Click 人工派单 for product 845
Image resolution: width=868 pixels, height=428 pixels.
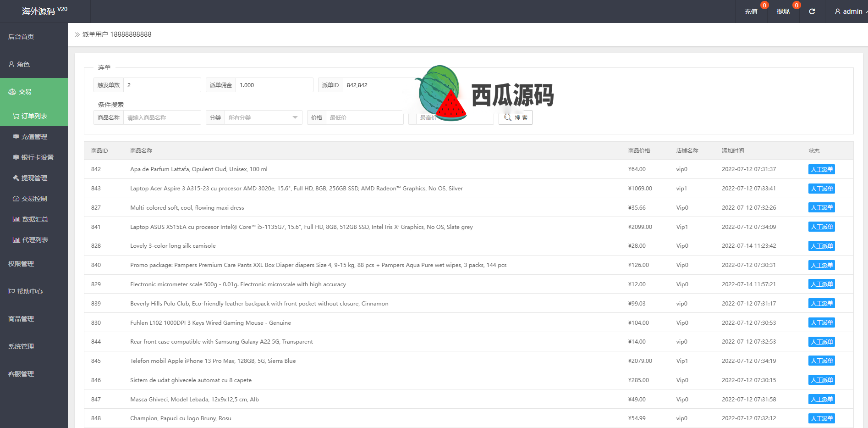[x=821, y=361]
